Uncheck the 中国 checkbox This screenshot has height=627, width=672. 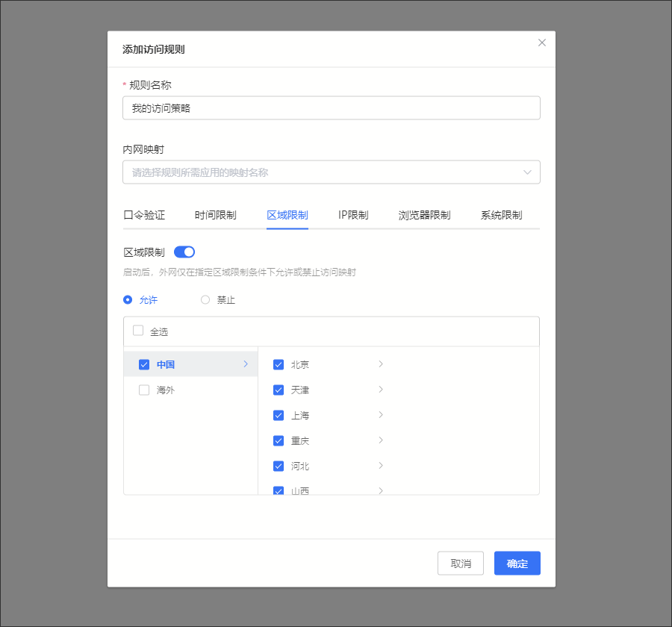[x=144, y=365]
